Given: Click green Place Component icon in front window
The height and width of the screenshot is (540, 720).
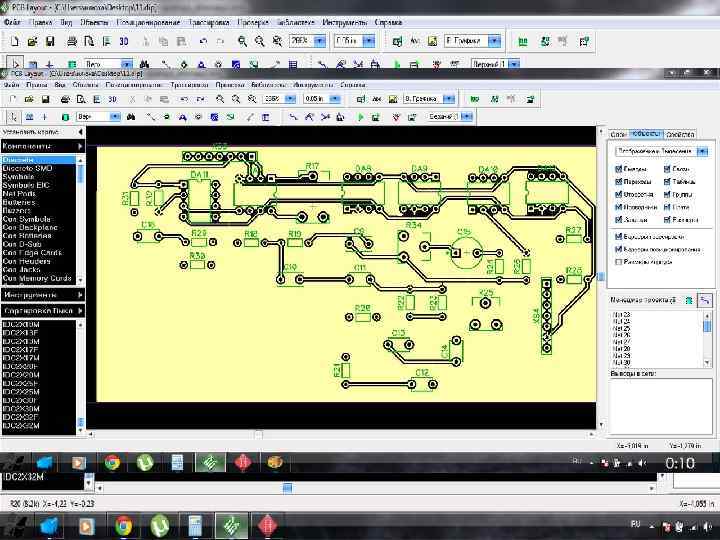Looking at the screenshot, I should click(65, 117).
